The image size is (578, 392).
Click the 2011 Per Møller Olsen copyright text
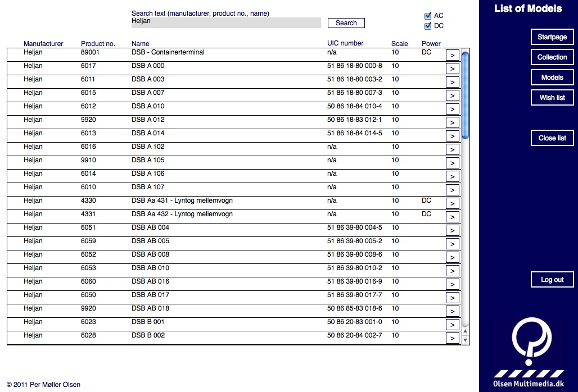pos(43,385)
